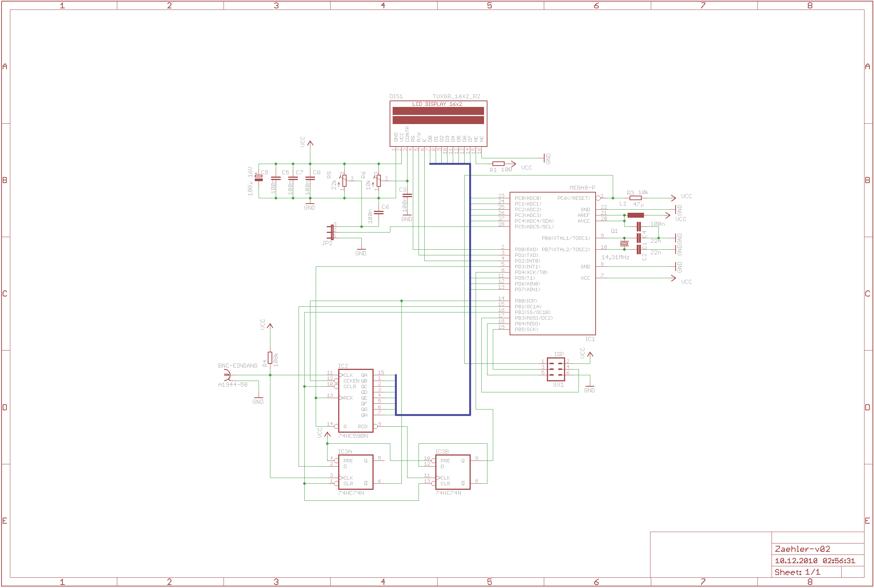Select the BNC-EINGANG connector symbol
Image resolution: width=874 pixels, height=588 pixels.
[x=227, y=375]
